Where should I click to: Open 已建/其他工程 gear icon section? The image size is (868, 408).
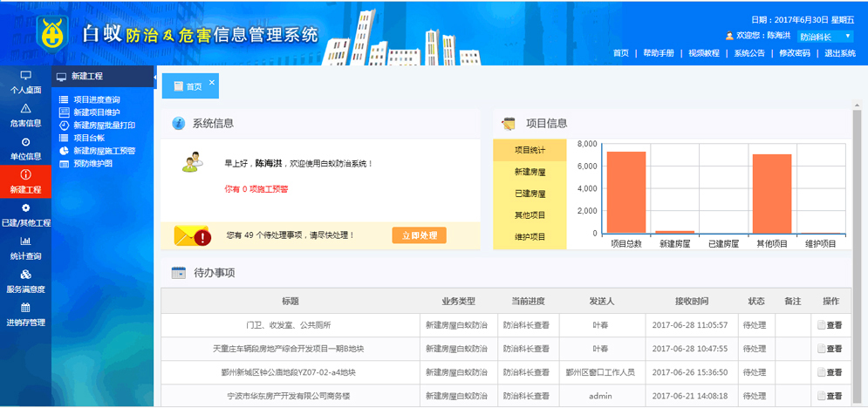[25, 215]
